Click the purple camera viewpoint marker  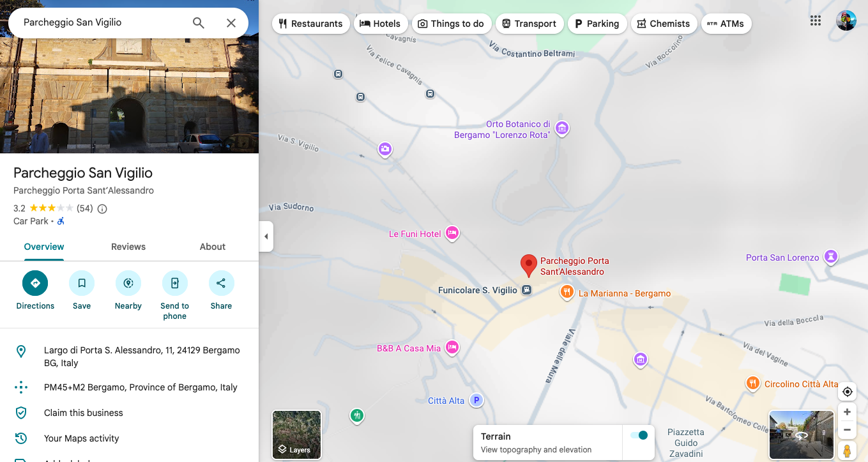pyautogui.click(x=385, y=150)
